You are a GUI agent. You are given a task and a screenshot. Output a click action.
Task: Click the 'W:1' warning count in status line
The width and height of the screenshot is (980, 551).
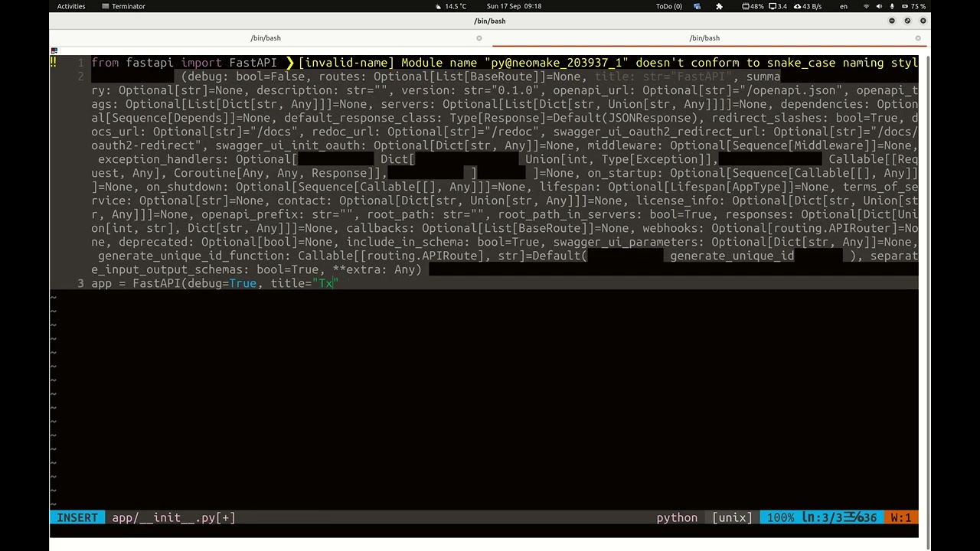pyautogui.click(x=901, y=517)
